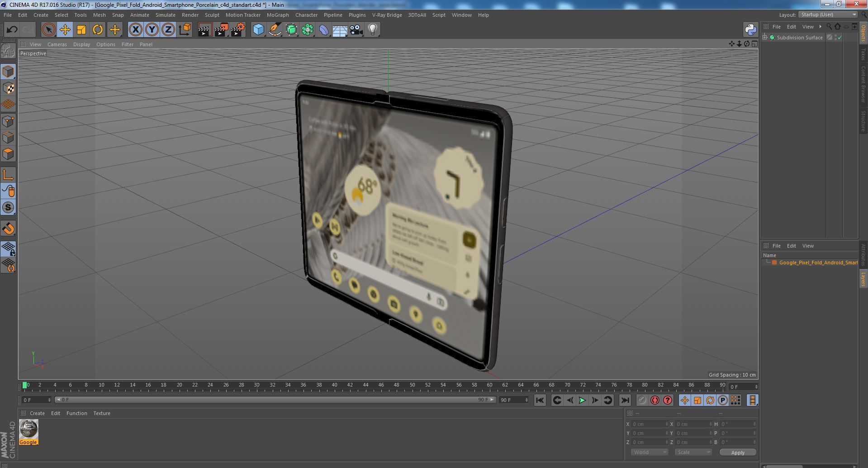Open the World coordinate dropdown

point(649,452)
